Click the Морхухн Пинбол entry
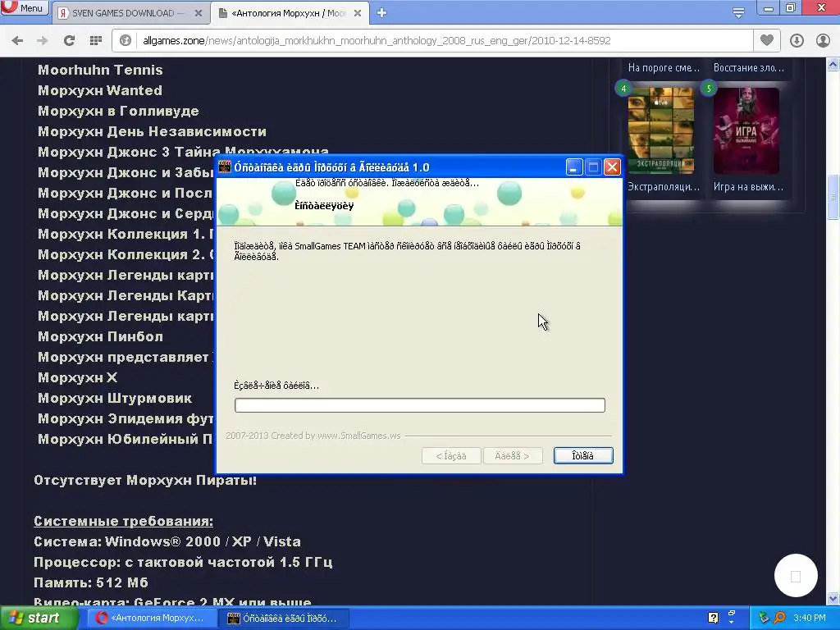Screen dimensions: 840x630 pos(100,336)
